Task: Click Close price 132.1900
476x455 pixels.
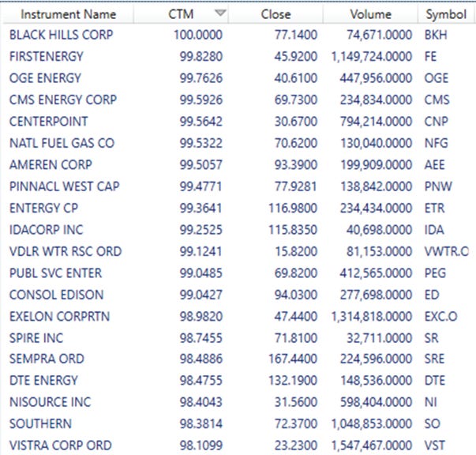Action: pyautogui.click(x=293, y=380)
